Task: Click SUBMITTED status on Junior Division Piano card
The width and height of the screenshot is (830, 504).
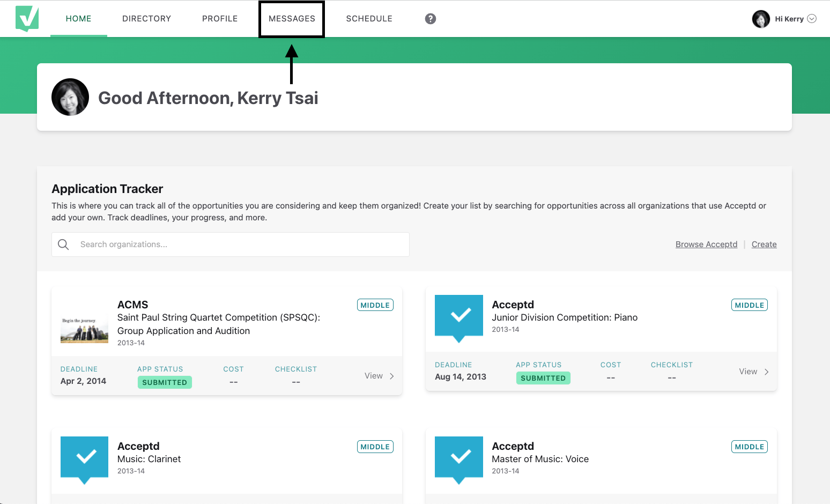Action: tap(543, 378)
